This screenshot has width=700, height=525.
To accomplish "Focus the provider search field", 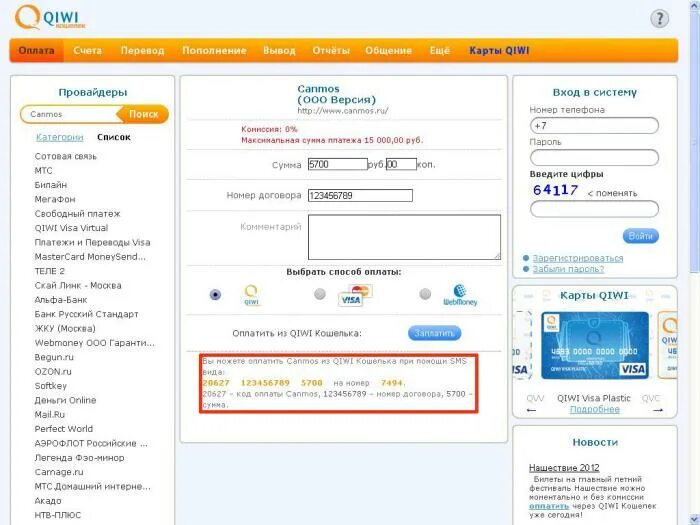I will tap(71, 114).
